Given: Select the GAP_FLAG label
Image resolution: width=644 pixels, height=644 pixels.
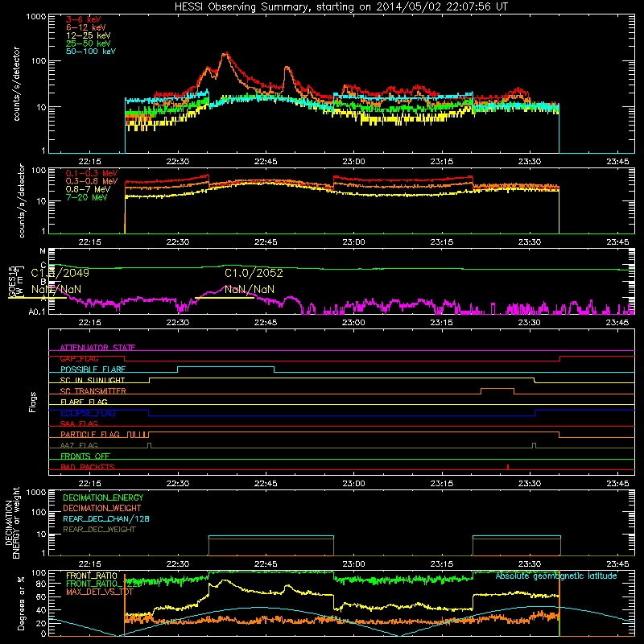Looking at the screenshot, I should point(79,358).
